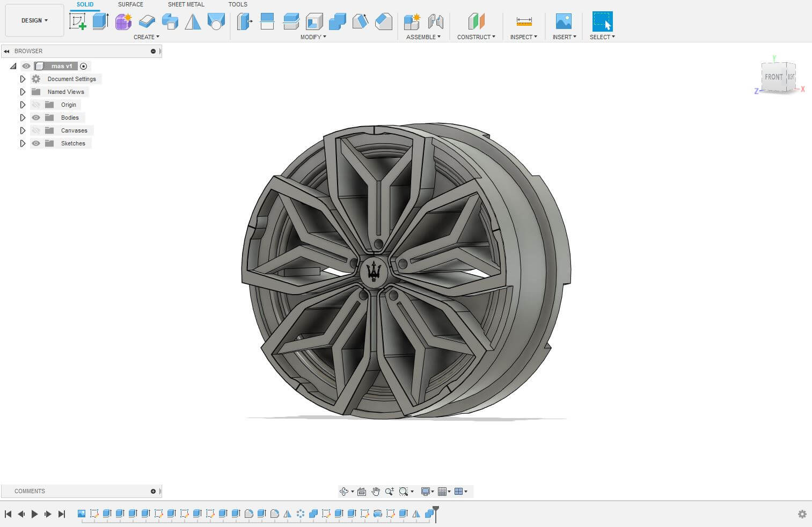This screenshot has width=812, height=527.
Task: Show the hidden Canvases folder
Action: tap(36, 130)
